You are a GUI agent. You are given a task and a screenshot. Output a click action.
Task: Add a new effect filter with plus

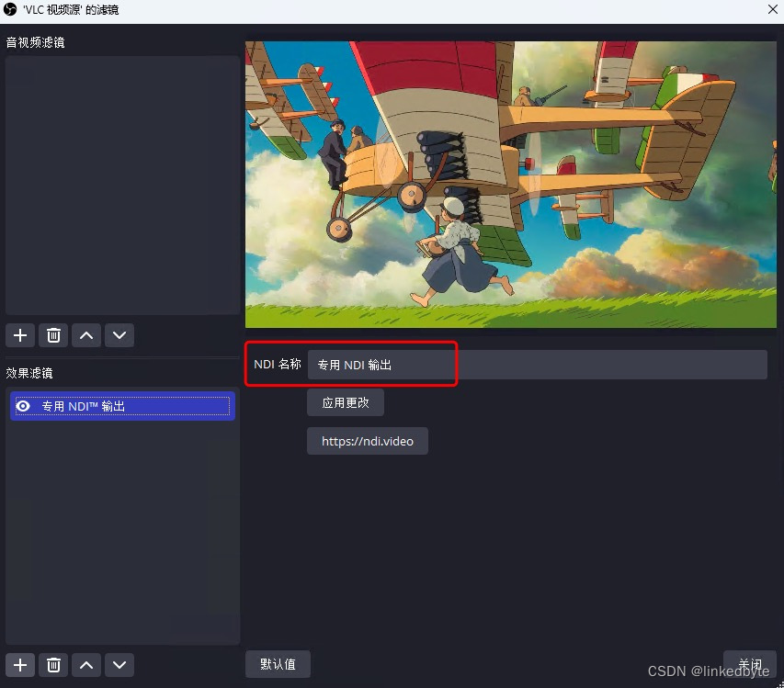(x=20, y=665)
